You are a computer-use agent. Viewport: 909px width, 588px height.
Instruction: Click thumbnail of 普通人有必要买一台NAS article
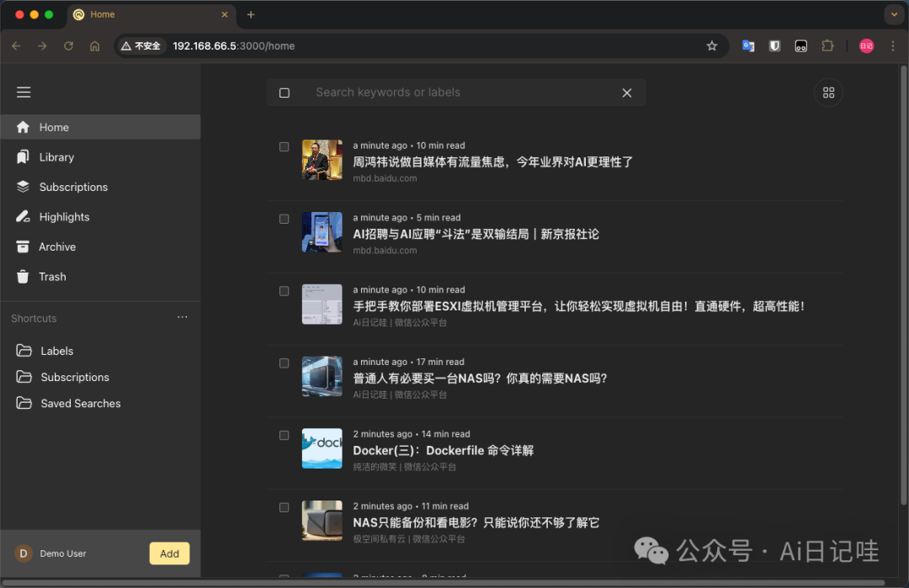(322, 376)
